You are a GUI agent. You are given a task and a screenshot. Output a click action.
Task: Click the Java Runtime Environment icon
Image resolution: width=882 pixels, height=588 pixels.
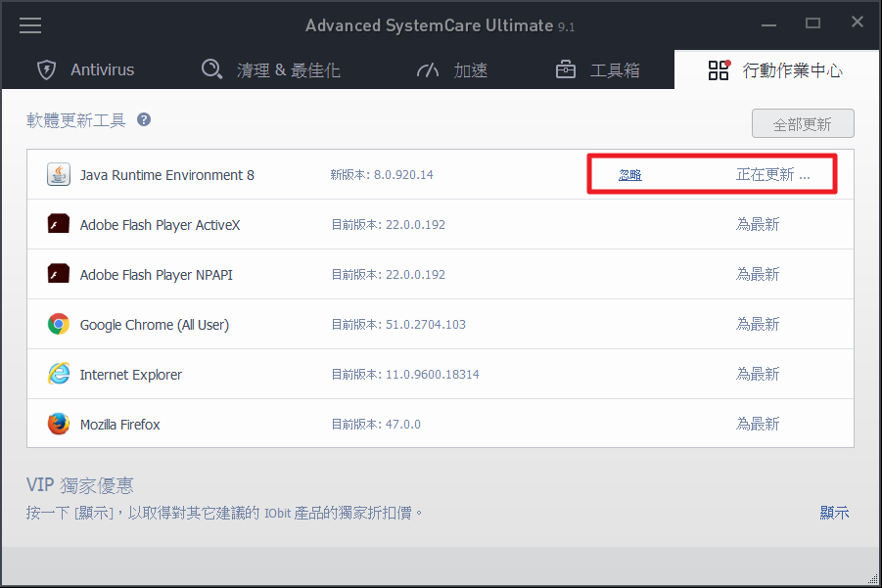tap(59, 175)
